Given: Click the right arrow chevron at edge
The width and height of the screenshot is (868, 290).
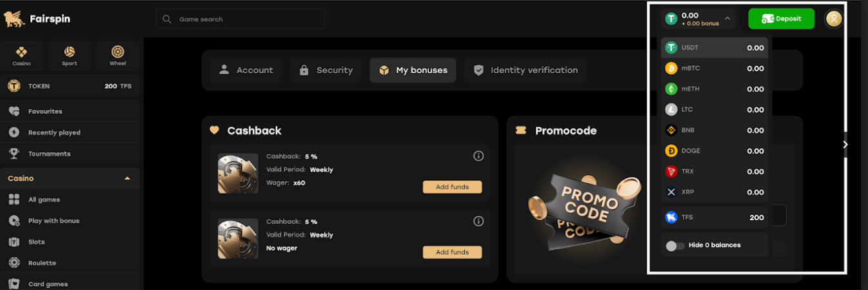Looking at the screenshot, I should tap(845, 145).
